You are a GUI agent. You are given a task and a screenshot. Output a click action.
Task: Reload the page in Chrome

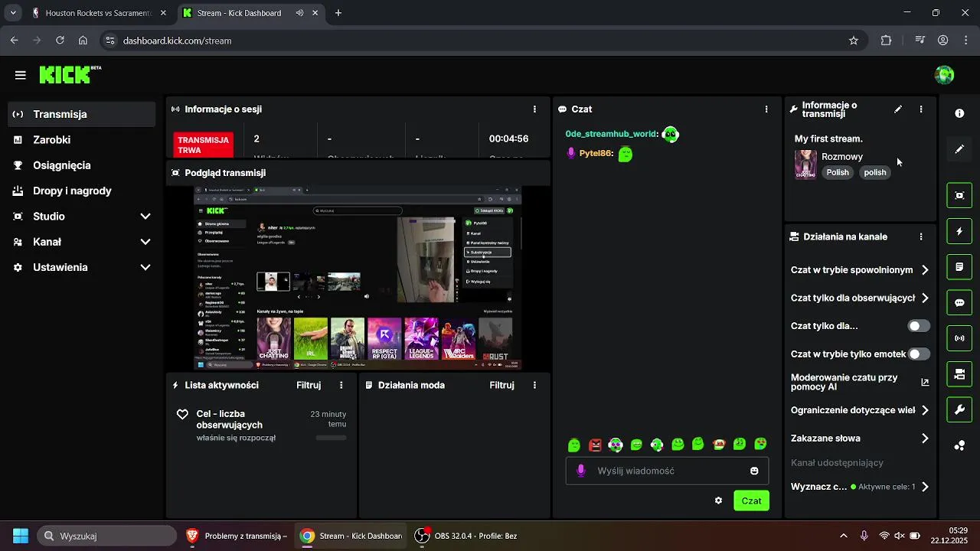(60, 41)
